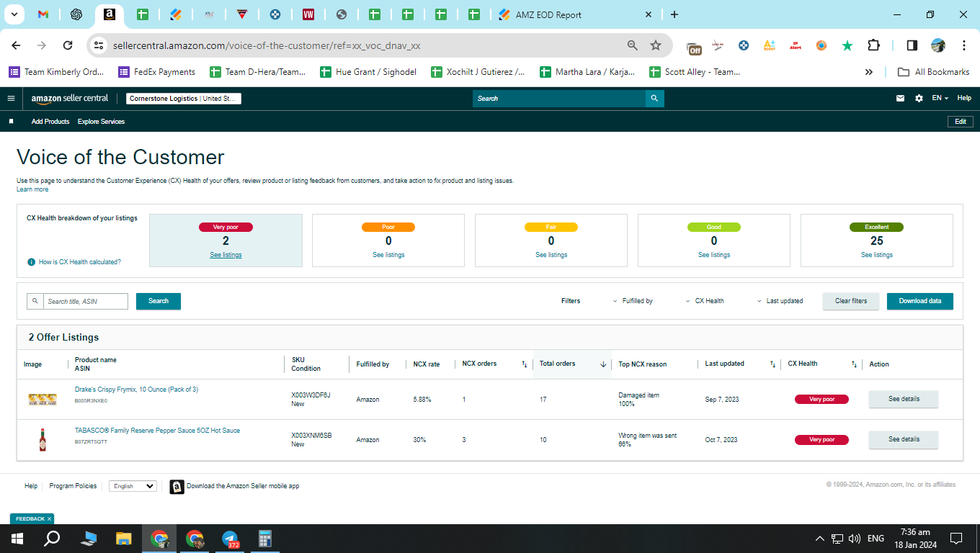Click the Amazon Seller Central logo
This screenshot has width=980, height=553.
[70, 99]
